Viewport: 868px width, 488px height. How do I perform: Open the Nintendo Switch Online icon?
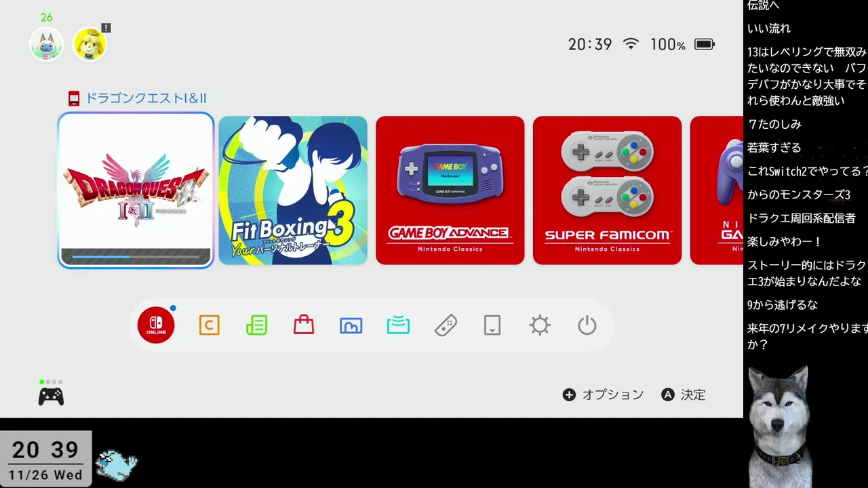(x=156, y=325)
